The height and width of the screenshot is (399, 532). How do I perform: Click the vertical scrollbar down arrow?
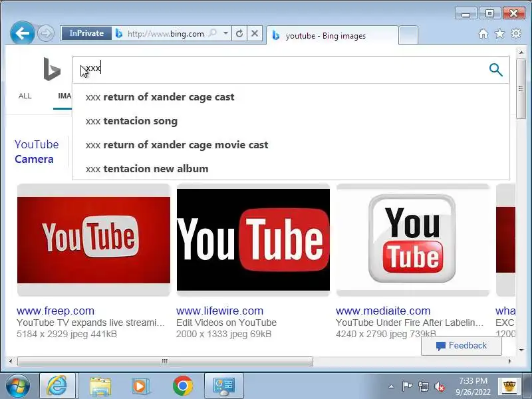(x=521, y=350)
